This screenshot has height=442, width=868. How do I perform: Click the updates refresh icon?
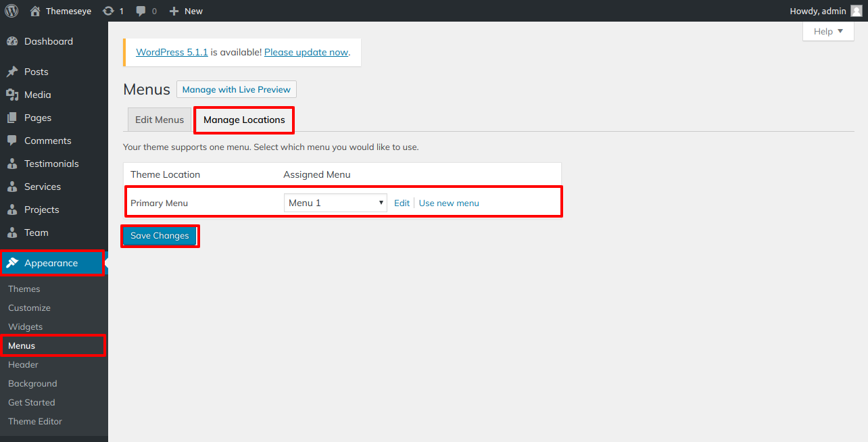click(x=108, y=11)
